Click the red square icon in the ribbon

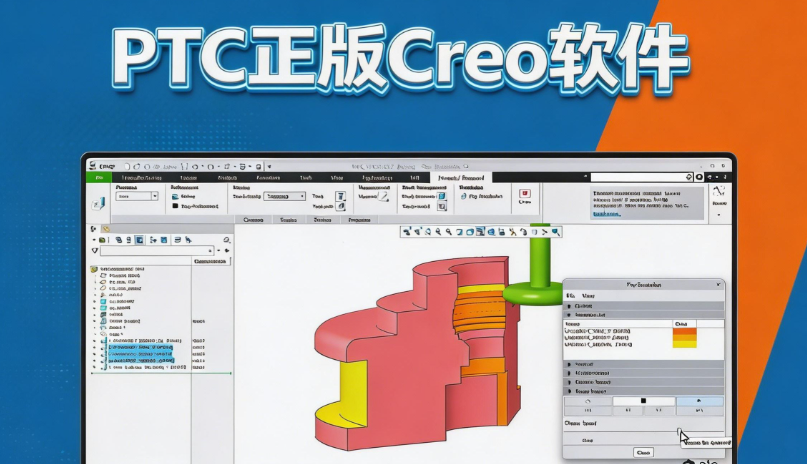pos(524,193)
